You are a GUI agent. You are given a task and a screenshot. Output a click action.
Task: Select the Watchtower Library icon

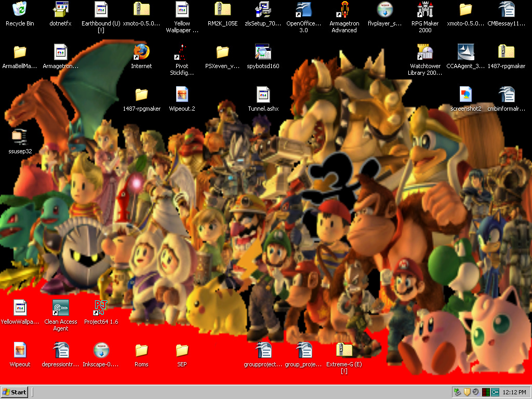[x=425, y=52]
